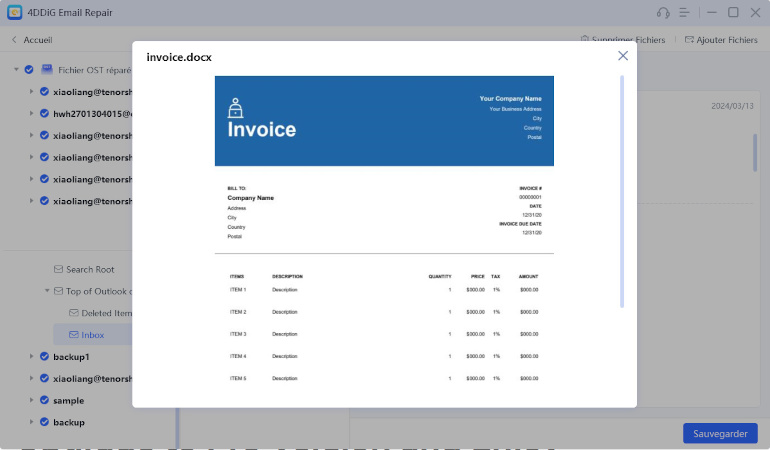
Task: Go back with the Accueil arrow
Action: tap(14, 40)
